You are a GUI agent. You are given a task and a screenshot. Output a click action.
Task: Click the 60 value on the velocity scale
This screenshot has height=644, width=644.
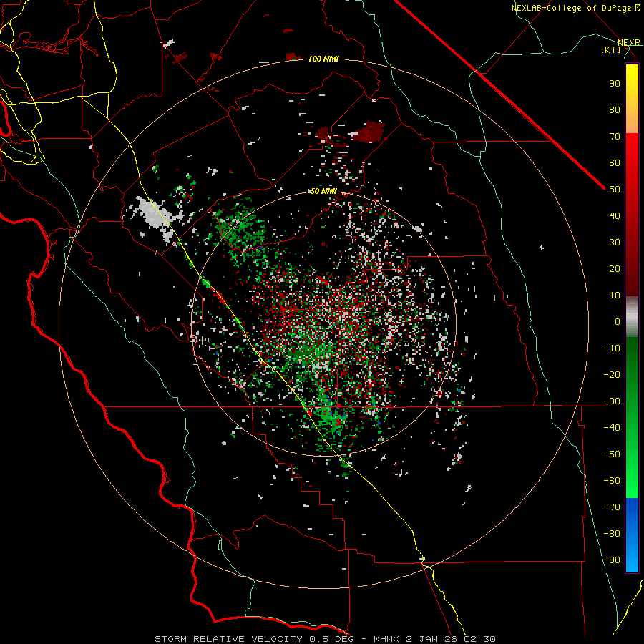[615, 163]
